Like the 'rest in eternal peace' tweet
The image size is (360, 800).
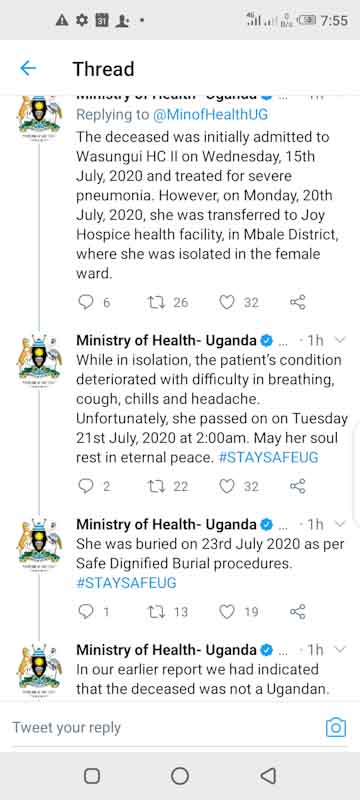(x=226, y=486)
